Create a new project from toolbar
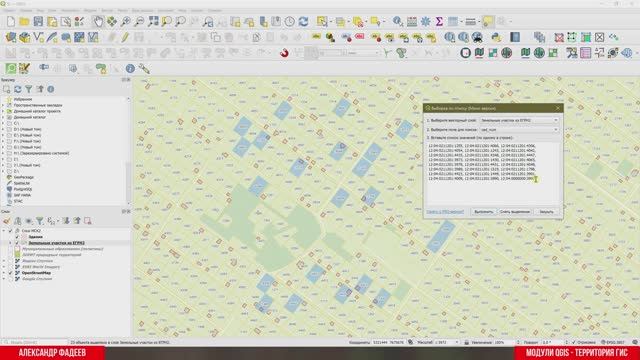Viewport: 640px width, 360px height. (11, 22)
